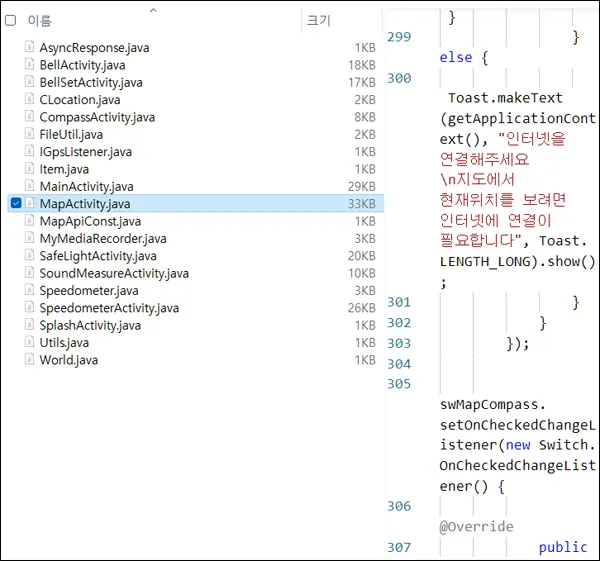Click the SoundMeasureActivity.java file icon
600x561 pixels.
click(x=29, y=272)
